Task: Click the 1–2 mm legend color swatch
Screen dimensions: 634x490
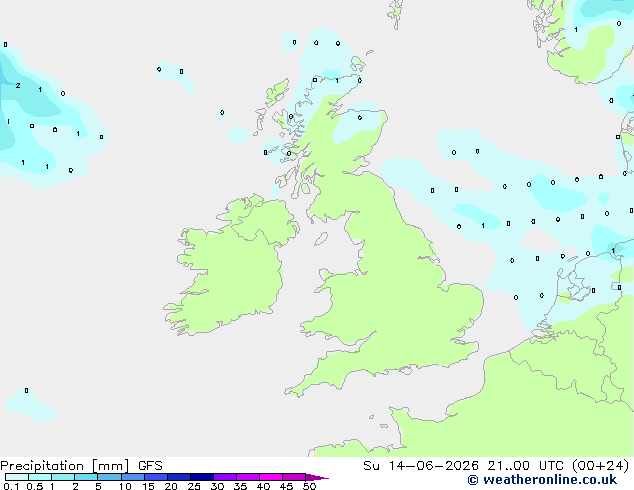Action: [x=63, y=477]
